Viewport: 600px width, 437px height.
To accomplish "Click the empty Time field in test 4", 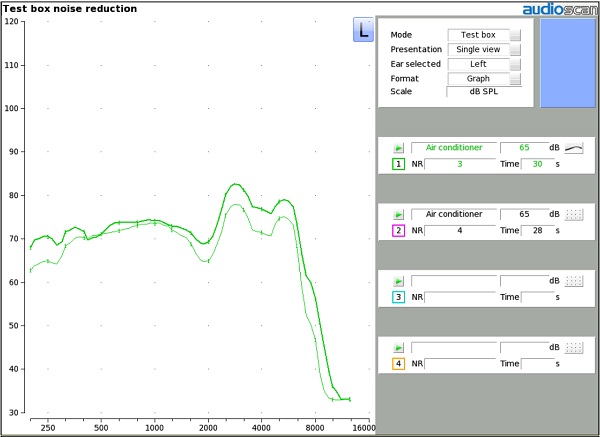I will point(538,364).
